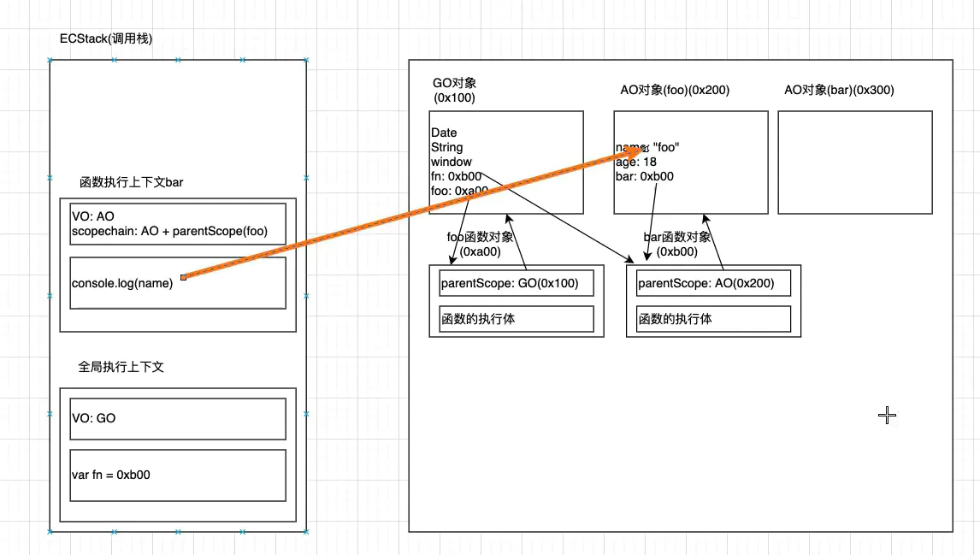This screenshot has height=555, width=980.
Task: Click the GO对象 (0x100) label
Action: click(x=454, y=91)
